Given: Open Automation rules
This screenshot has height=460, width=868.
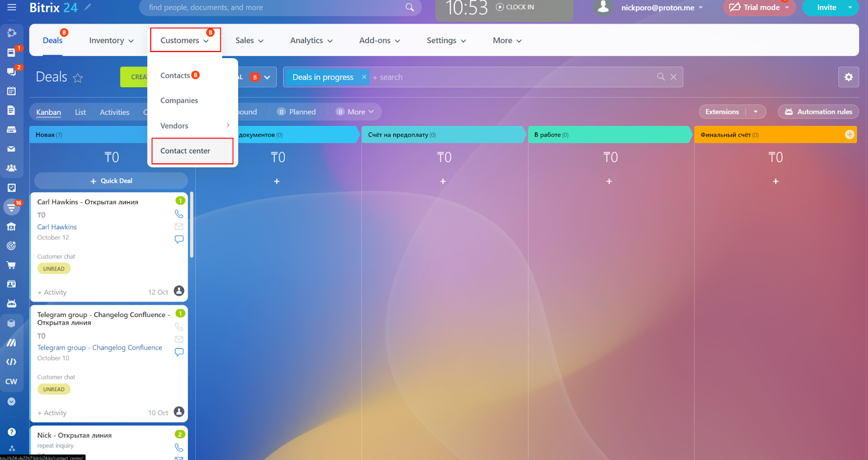Looking at the screenshot, I should tap(819, 112).
